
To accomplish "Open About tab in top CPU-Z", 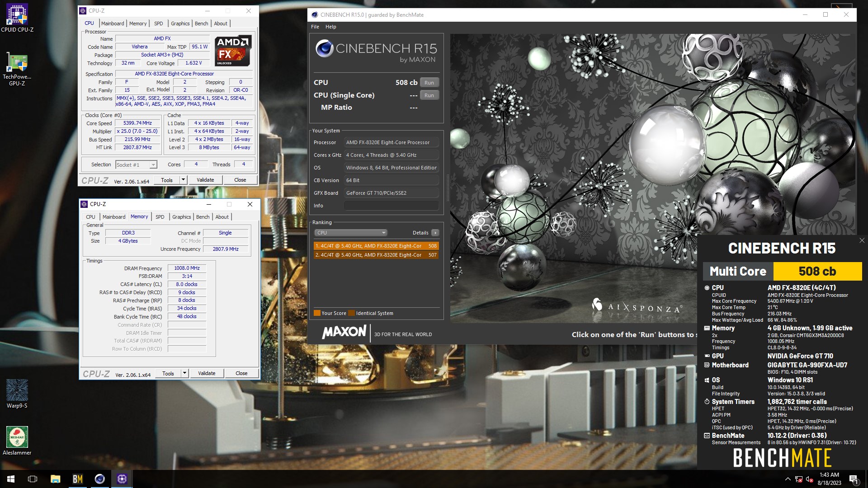I will click(221, 23).
